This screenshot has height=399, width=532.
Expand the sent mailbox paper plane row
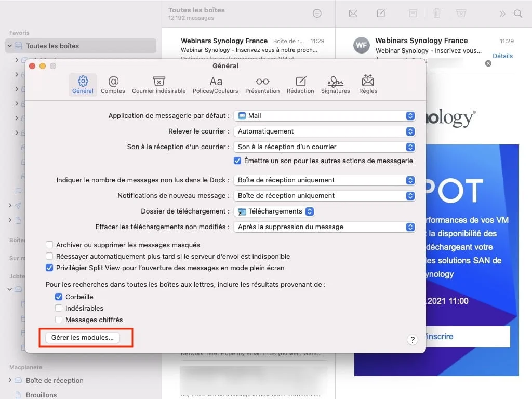pos(10,206)
